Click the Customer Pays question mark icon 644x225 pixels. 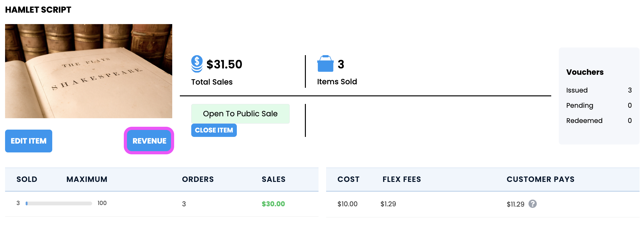533,204
